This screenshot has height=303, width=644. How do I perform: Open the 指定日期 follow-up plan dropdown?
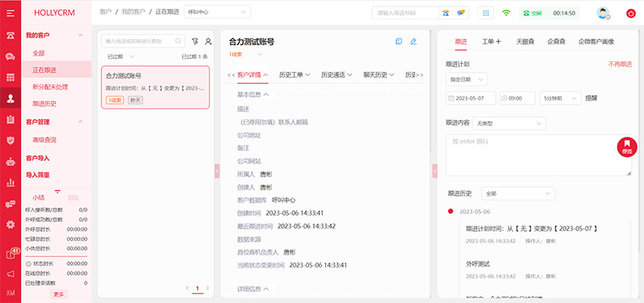pyautogui.click(x=467, y=79)
